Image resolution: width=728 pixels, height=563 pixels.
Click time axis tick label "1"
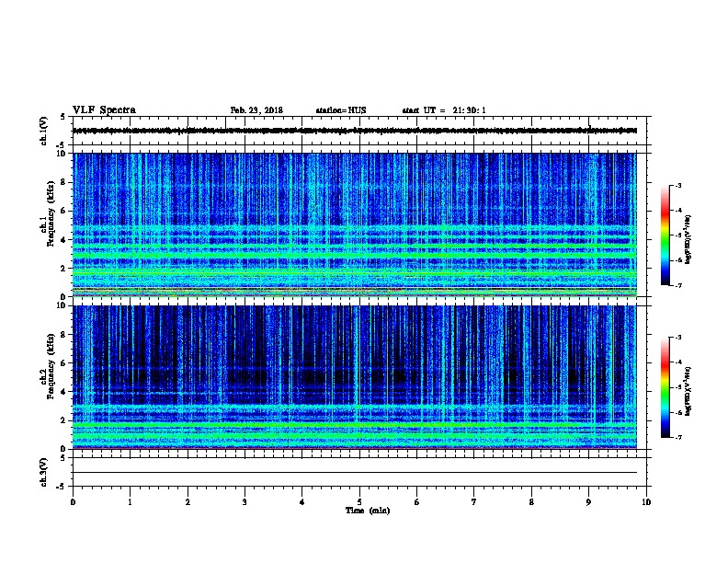pyautogui.click(x=131, y=501)
